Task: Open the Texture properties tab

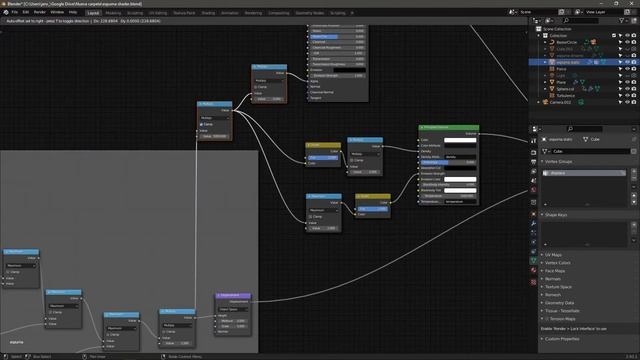Action: pyautogui.click(x=533, y=282)
